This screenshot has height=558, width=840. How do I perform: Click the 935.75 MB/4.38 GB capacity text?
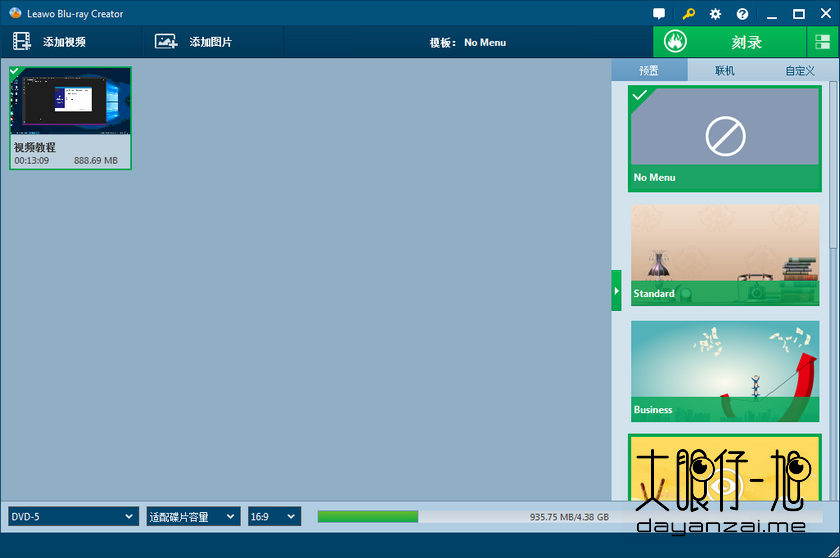pos(569,517)
